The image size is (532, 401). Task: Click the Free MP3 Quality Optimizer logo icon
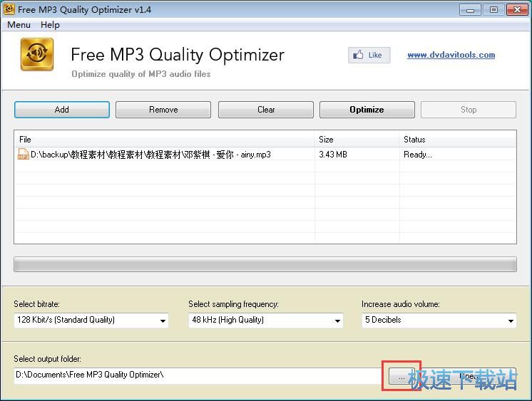pos(37,55)
